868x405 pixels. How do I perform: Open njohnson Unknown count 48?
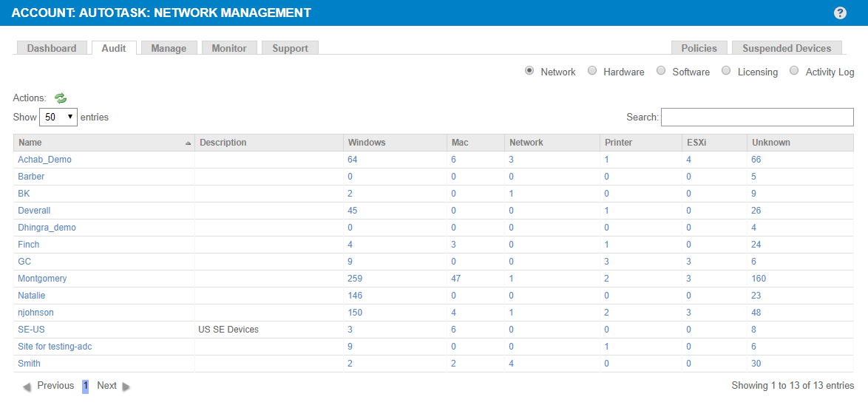pyautogui.click(x=756, y=313)
